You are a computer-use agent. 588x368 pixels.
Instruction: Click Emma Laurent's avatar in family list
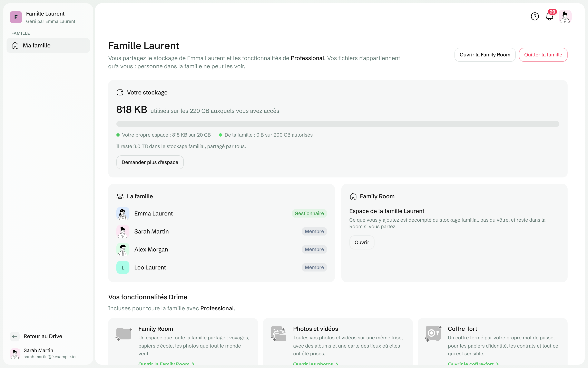(x=123, y=213)
